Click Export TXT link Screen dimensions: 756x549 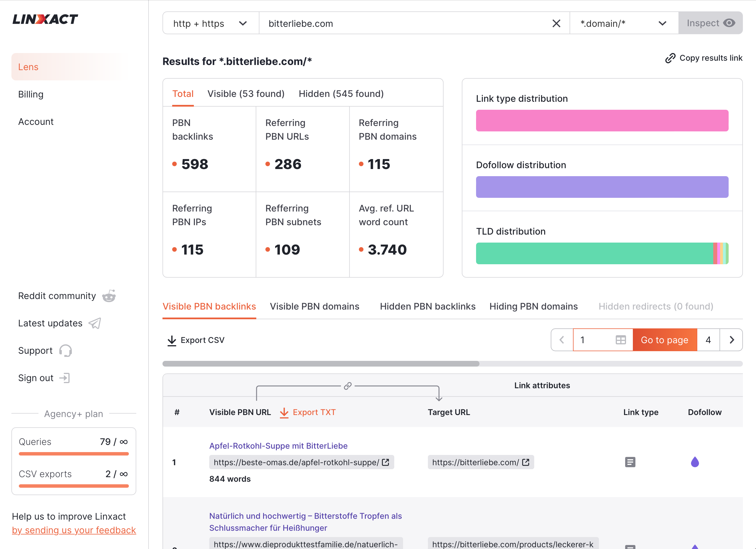pyautogui.click(x=308, y=412)
